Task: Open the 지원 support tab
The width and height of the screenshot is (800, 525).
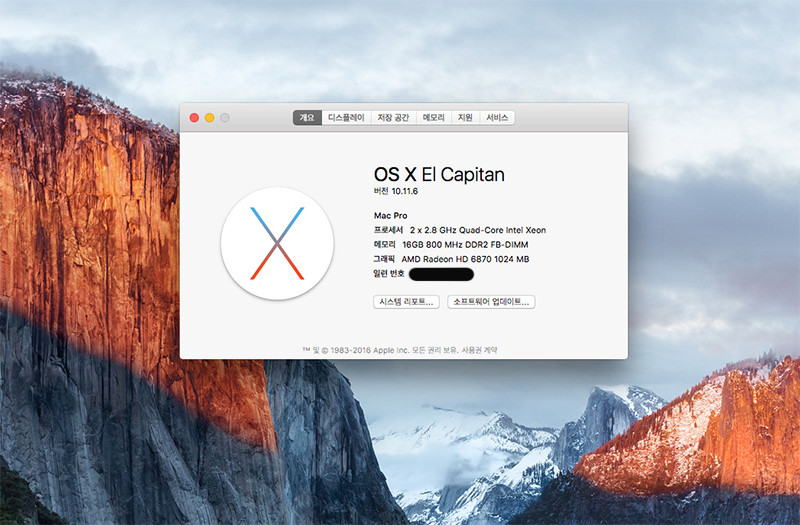Action: (465, 118)
